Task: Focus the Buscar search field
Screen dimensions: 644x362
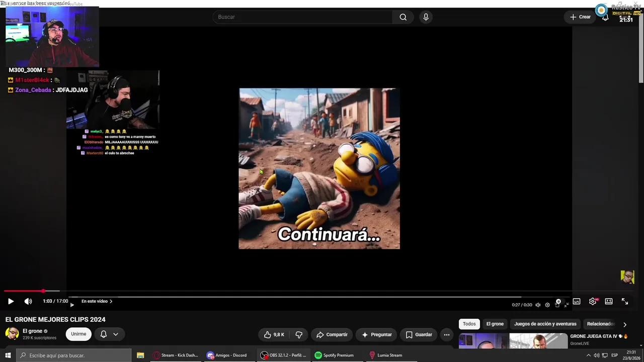Action: point(303,17)
